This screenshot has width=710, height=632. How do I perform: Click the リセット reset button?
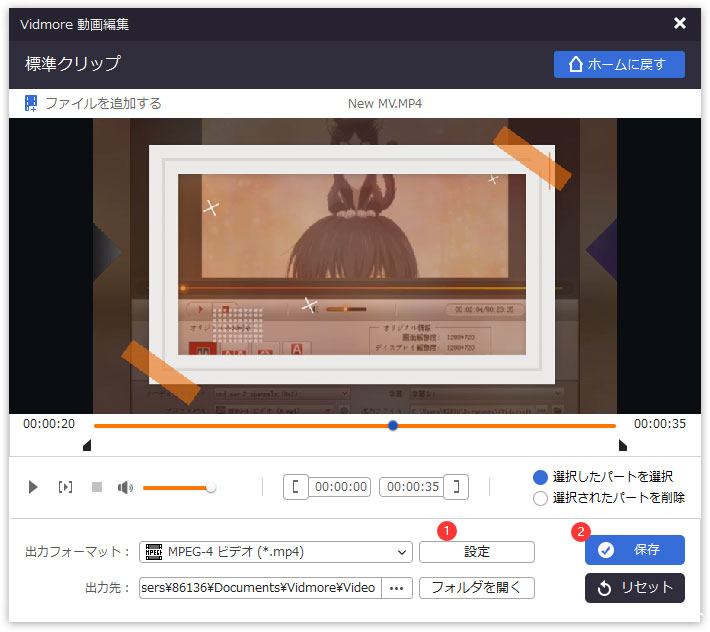click(x=634, y=588)
